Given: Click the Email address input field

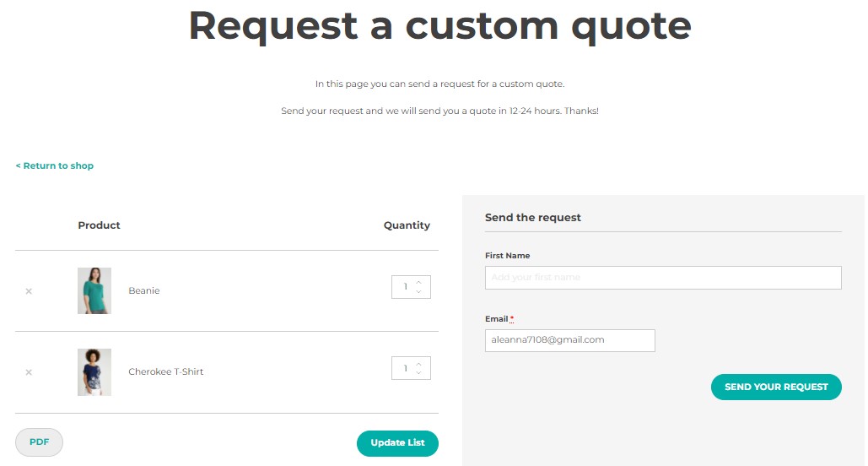Looking at the screenshot, I should (x=569, y=340).
